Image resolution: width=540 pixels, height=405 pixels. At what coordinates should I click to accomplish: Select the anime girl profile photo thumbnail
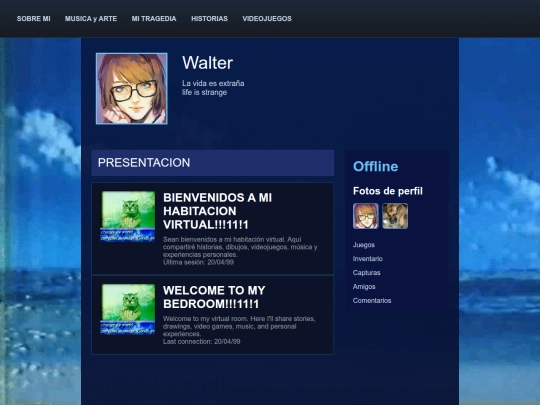366,216
